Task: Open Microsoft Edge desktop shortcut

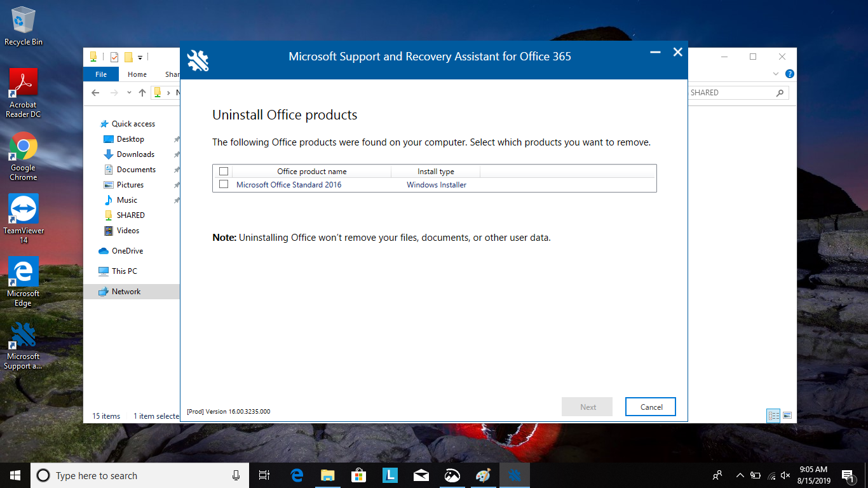Action: coord(24,282)
